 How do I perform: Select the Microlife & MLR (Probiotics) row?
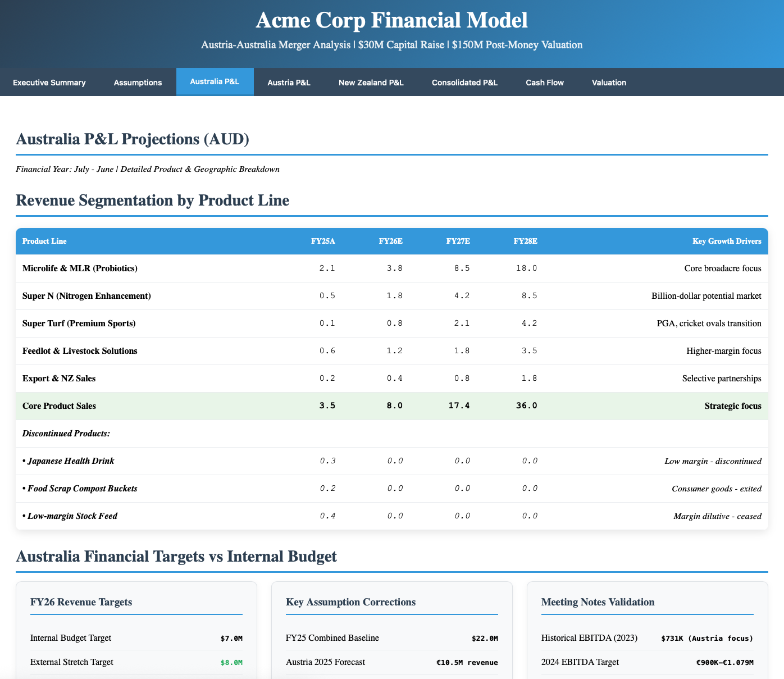coord(80,268)
